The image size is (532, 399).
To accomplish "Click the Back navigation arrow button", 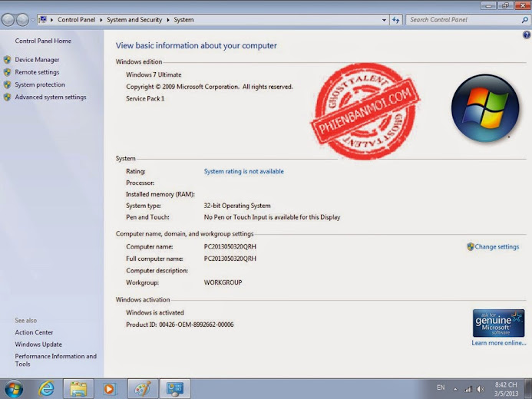I will click(x=8, y=20).
